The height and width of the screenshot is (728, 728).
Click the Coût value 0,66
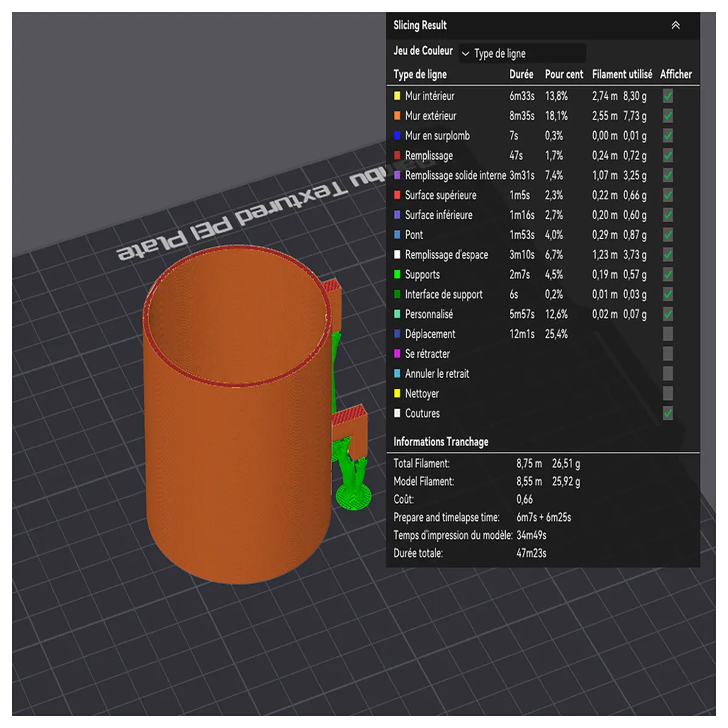click(x=525, y=500)
